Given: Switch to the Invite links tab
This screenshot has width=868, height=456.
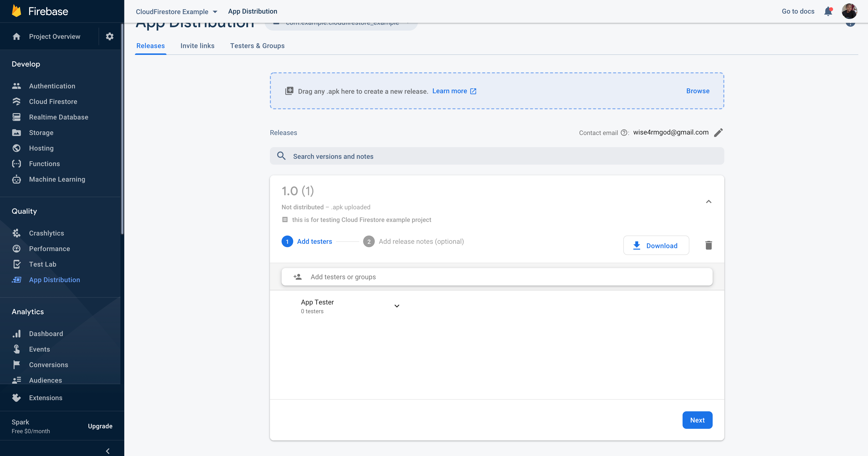Looking at the screenshot, I should point(197,46).
